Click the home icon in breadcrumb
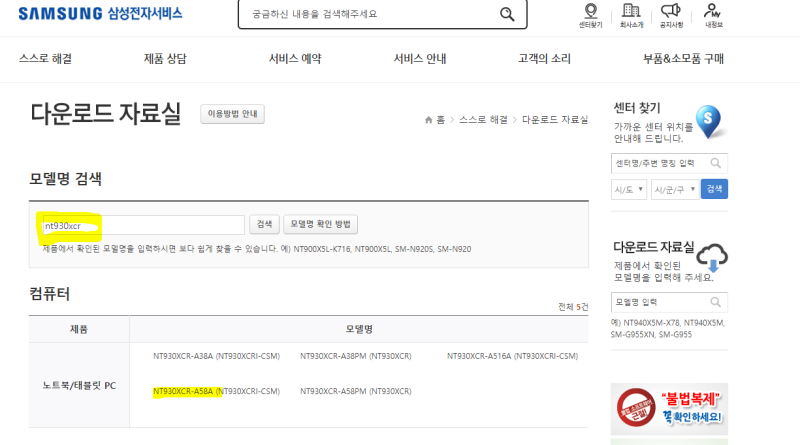This screenshot has height=445, width=800. pos(429,120)
